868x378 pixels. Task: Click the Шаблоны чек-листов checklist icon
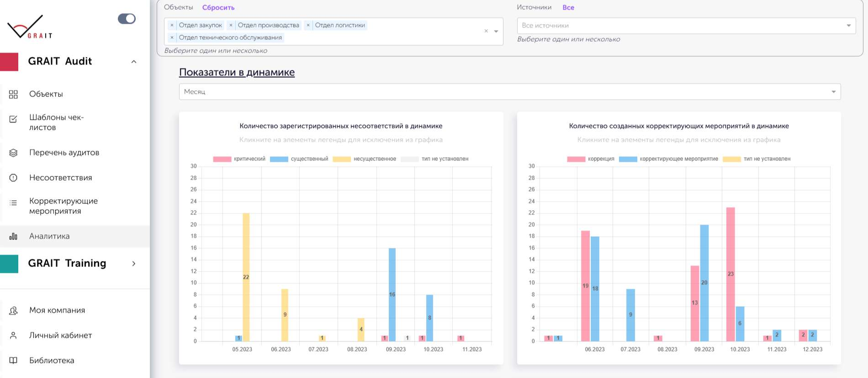click(x=13, y=119)
